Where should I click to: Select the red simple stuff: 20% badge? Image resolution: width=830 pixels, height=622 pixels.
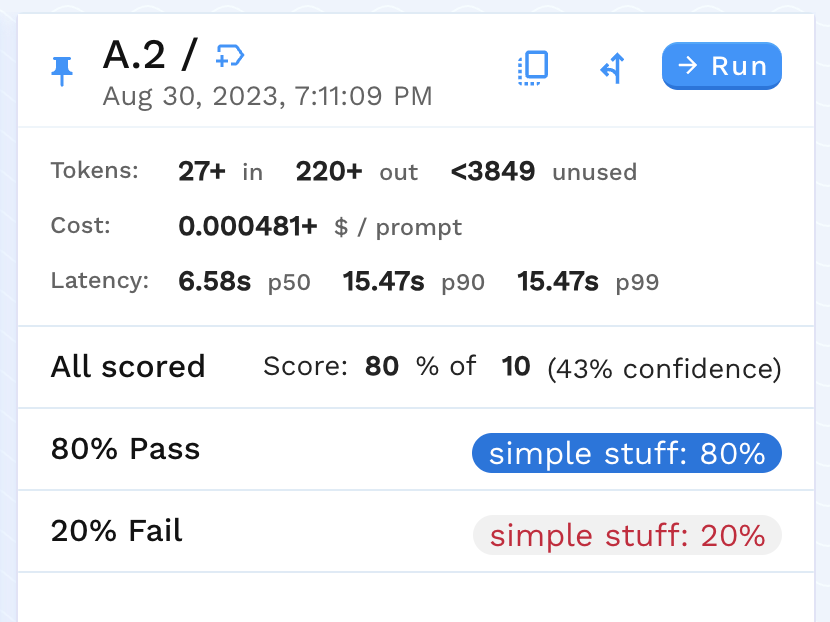coord(627,535)
